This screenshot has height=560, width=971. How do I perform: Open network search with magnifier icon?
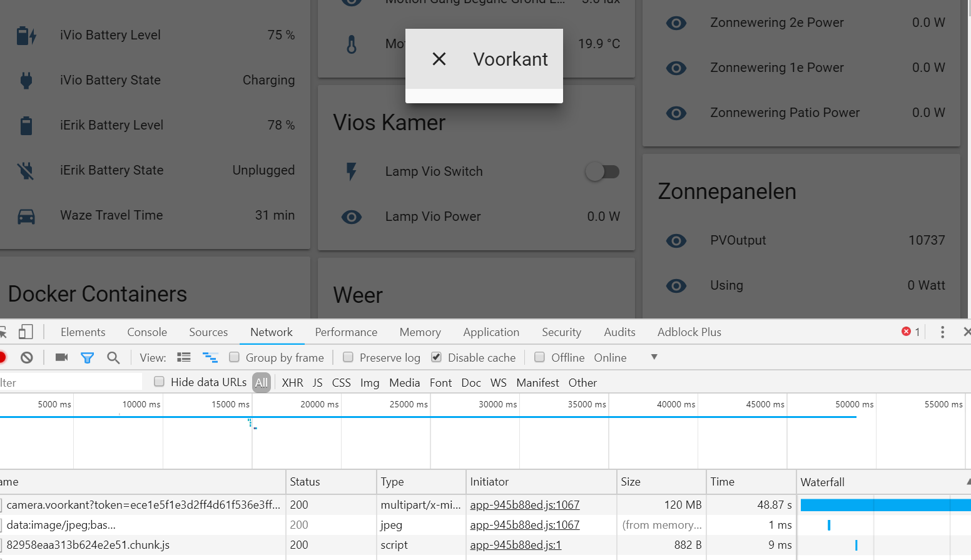point(113,358)
